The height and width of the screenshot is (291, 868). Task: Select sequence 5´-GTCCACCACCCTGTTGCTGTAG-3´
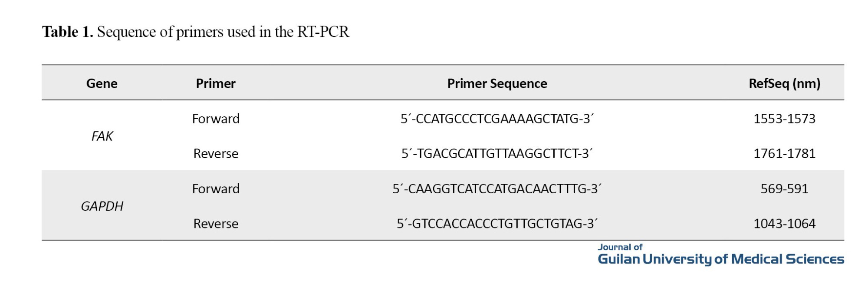pyautogui.click(x=497, y=224)
